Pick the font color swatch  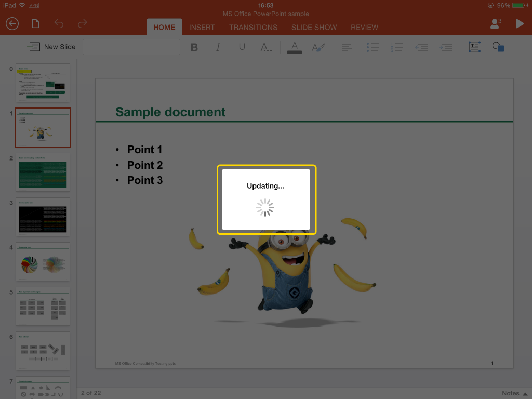(x=295, y=47)
